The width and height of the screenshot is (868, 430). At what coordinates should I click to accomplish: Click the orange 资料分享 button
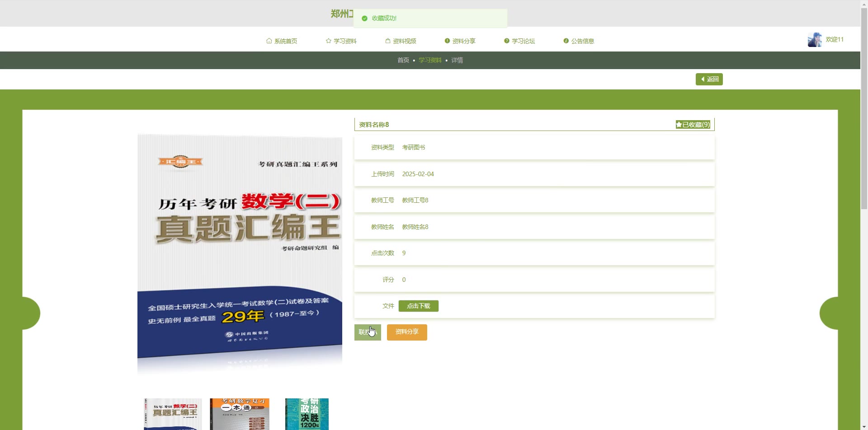pos(407,332)
